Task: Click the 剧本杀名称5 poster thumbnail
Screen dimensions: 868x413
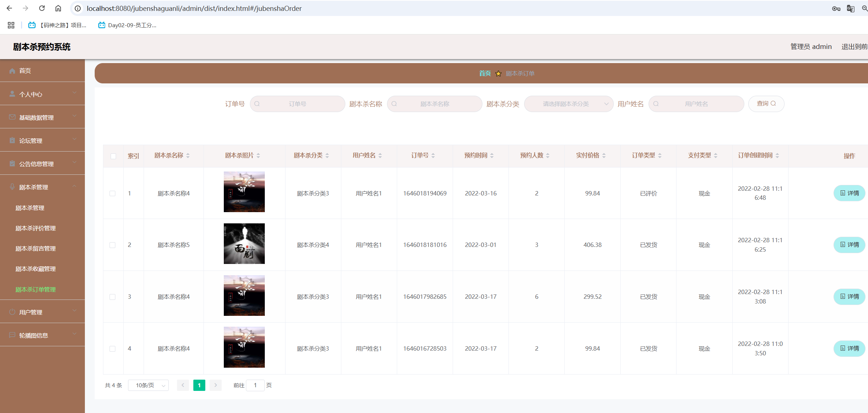Action: point(244,244)
